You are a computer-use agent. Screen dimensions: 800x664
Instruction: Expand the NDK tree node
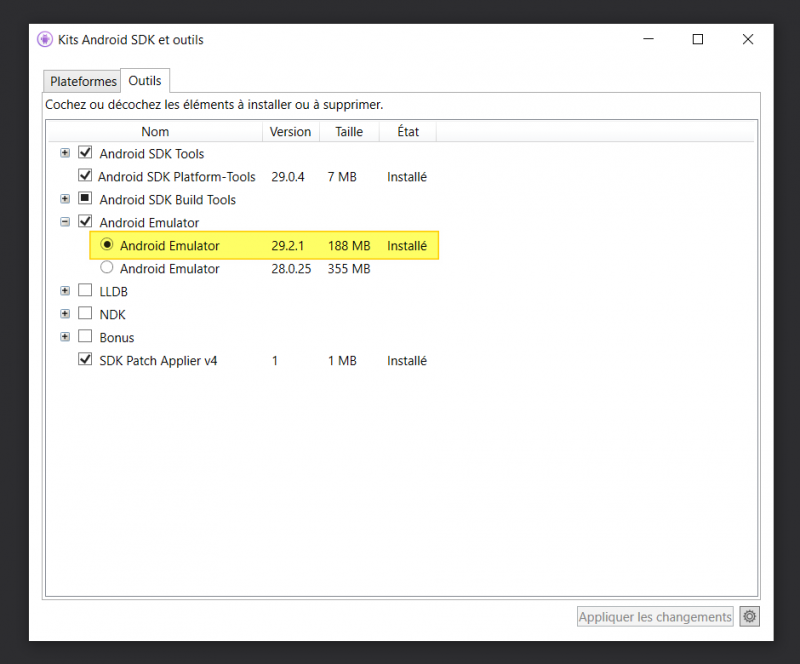pyautogui.click(x=65, y=314)
